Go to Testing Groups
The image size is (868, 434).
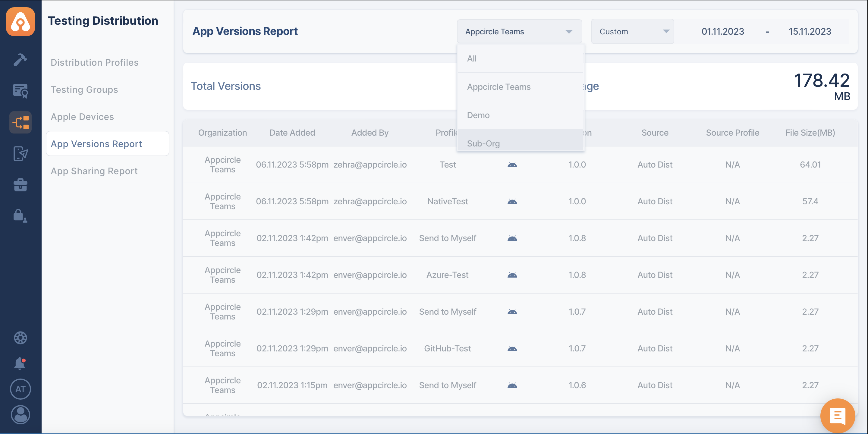tap(84, 90)
